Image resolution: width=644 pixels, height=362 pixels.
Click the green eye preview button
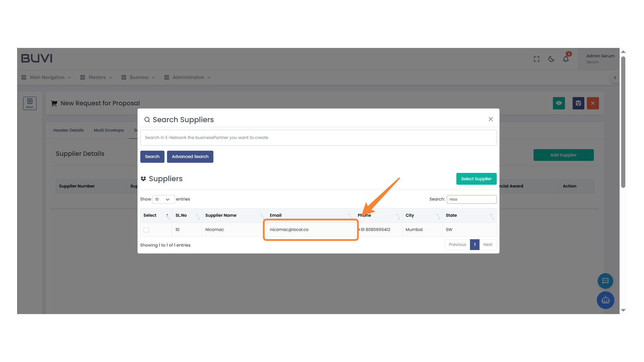point(559,103)
